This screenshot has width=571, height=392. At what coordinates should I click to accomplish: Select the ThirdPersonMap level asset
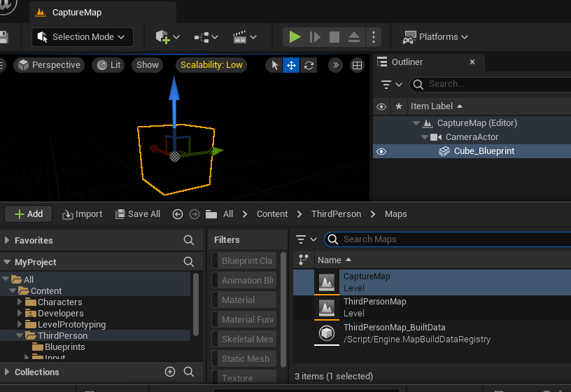pyautogui.click(x=432, y=308)
